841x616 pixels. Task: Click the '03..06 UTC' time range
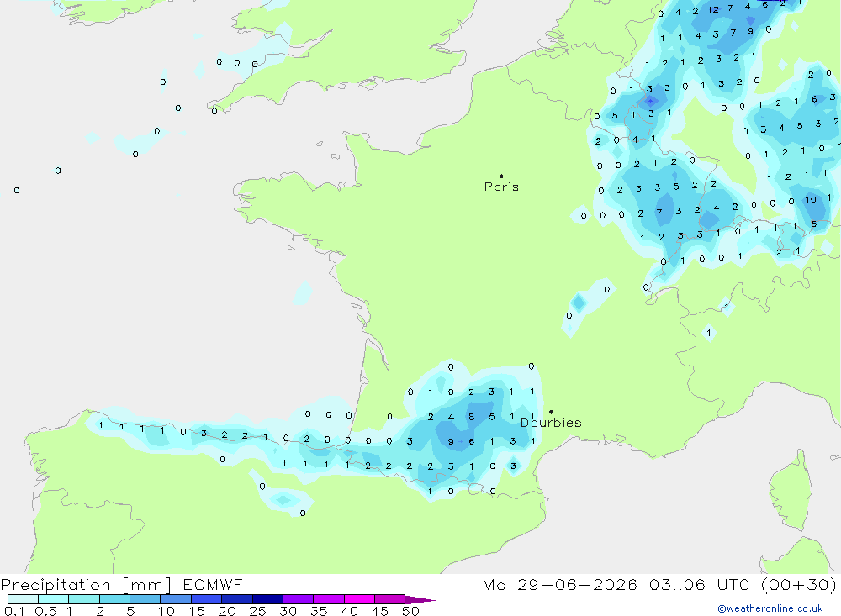pyautogui.click(x=699, y=584)
